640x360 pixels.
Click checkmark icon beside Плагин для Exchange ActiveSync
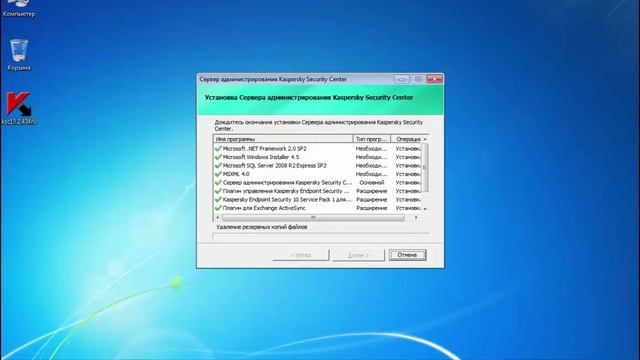coord(218,208)
